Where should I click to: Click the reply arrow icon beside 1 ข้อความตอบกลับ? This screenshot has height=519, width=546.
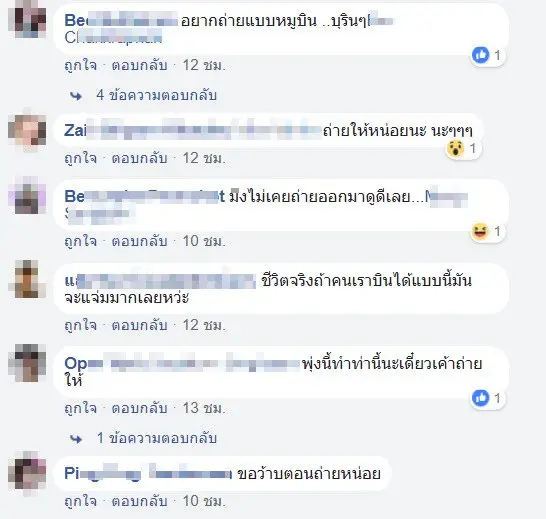pyautogui.click(x=76, y=439)
